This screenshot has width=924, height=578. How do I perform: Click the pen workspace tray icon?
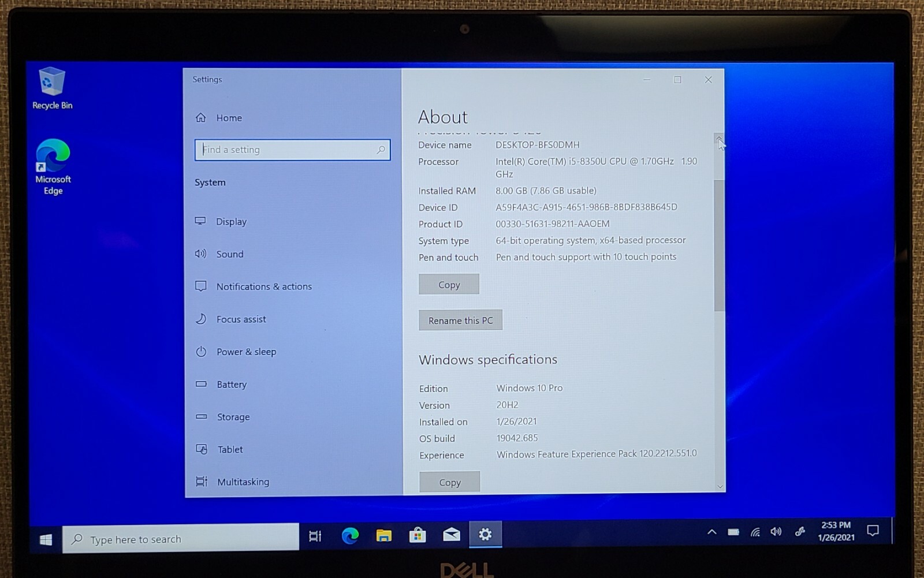pyautogui.click(x=800, y=531)
